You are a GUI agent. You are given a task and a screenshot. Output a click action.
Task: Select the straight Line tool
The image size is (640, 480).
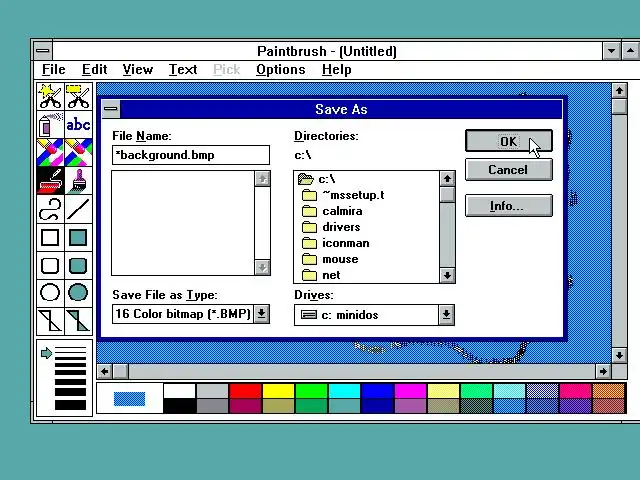78,209
